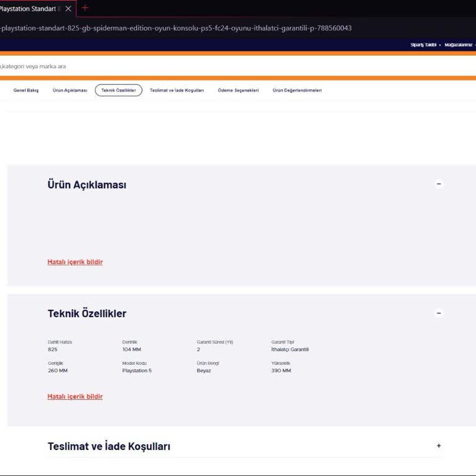Go to Teslimat ve İade Koşulları tab
Image resolution: width=476 pixels, height=476 pixels.
click(x=177, y=90)
